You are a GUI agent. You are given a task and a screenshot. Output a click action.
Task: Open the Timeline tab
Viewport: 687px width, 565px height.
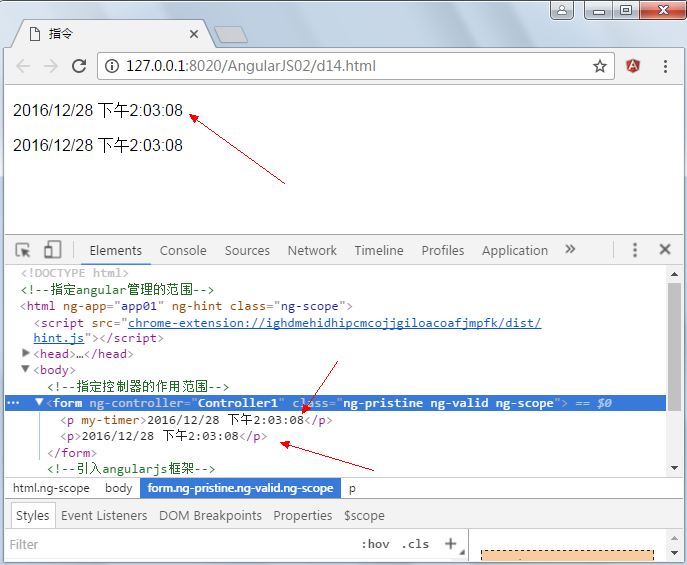pyautogui.click(x=379, y=251)
